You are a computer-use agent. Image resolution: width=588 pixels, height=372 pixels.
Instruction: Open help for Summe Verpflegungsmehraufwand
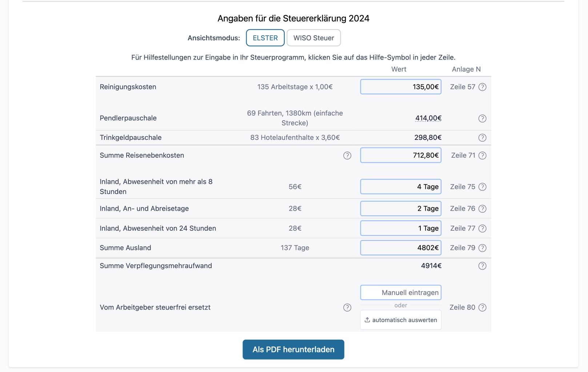point(483,266)
